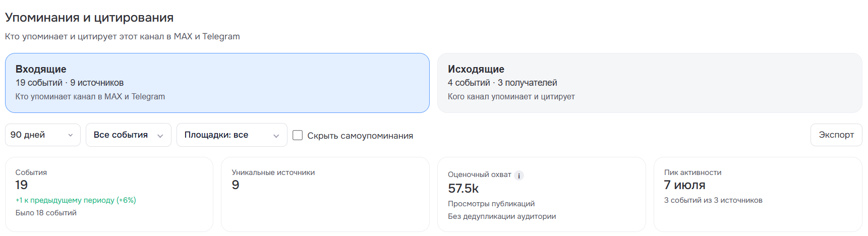The height and width of the screenshot is (236, 868).
Task: Click the chevron arrow in 90 дней selector
Action: click(x=70, y=135)
